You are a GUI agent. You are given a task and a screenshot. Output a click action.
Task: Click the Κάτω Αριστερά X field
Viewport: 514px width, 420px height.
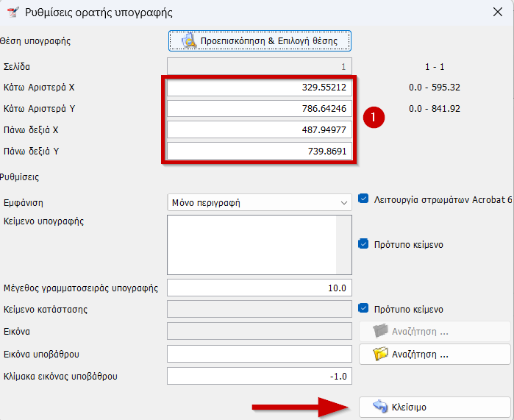tap(260, 88)
